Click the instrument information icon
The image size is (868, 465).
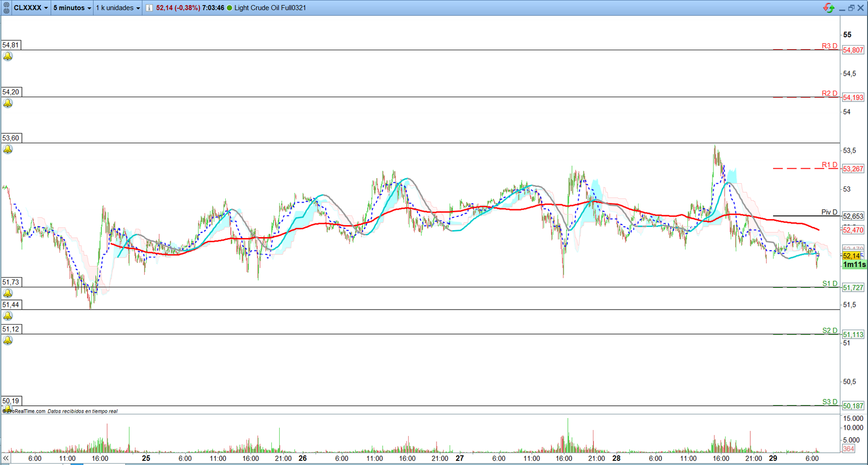pos(149,8)
